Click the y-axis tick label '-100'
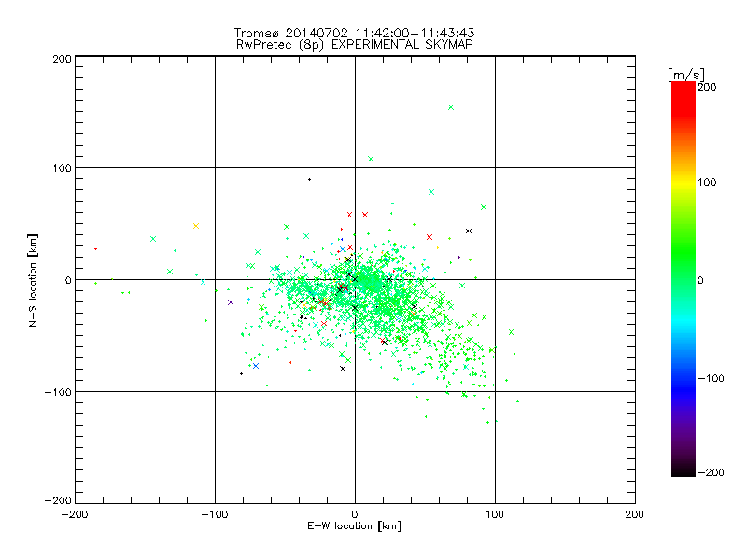Screen dimensions: 747x560 [58, 392]
